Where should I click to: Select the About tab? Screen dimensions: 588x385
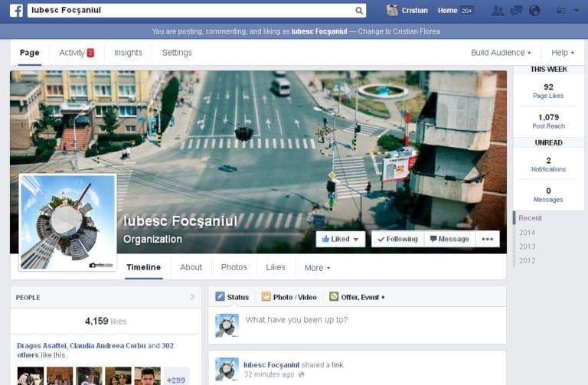point(191,267)
